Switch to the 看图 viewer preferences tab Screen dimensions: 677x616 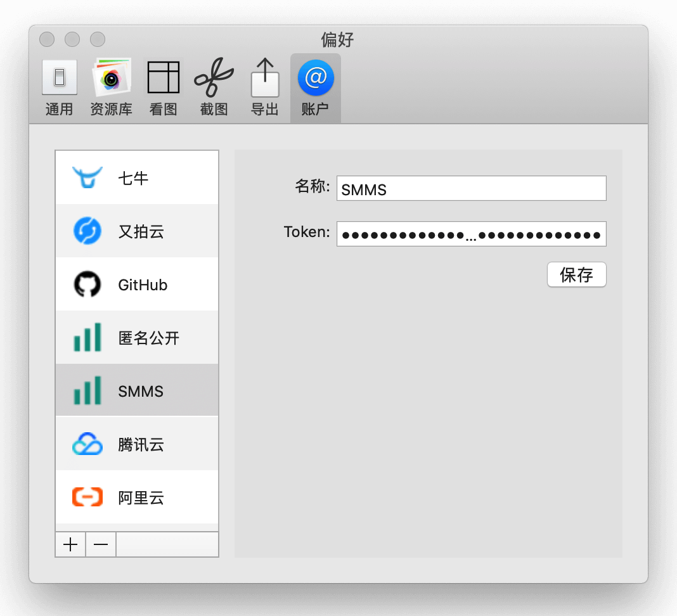[163, 89]
